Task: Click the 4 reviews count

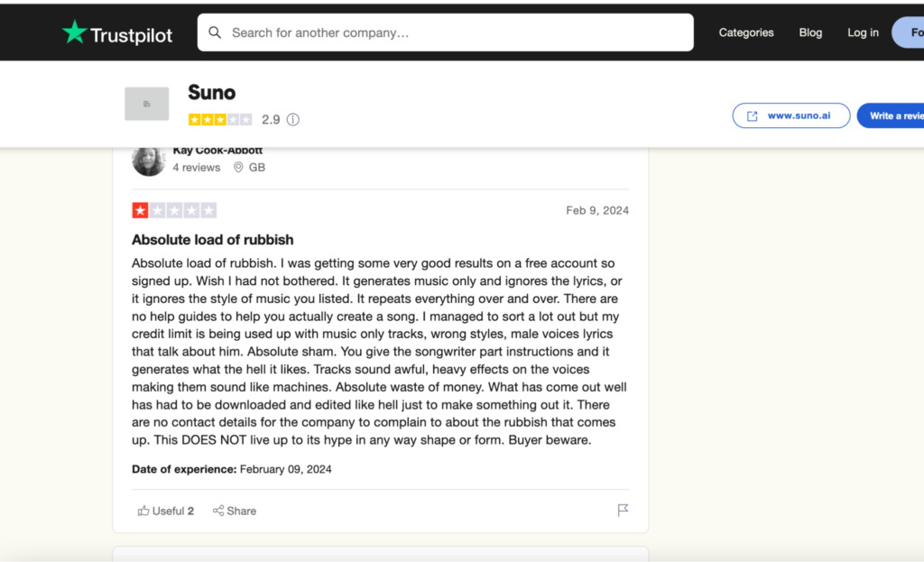Action: click(196, 167)
